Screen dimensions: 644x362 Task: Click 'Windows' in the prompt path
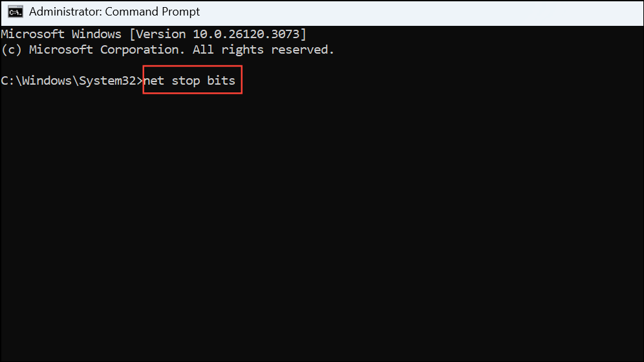[47, 81]
